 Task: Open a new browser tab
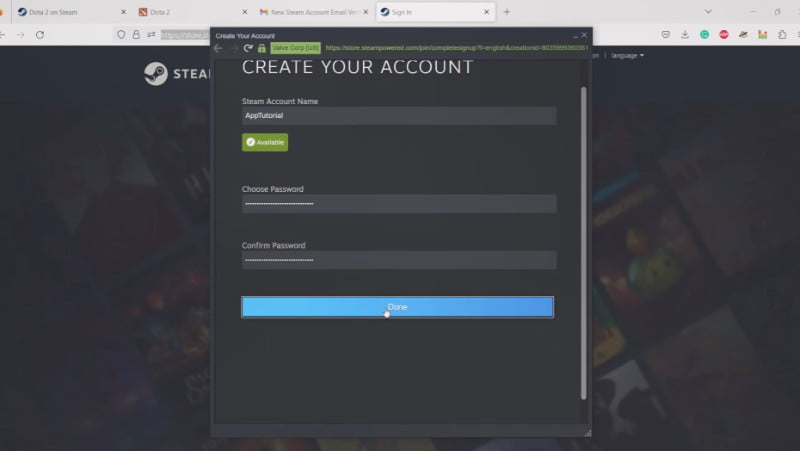click(x=507, y=12)
